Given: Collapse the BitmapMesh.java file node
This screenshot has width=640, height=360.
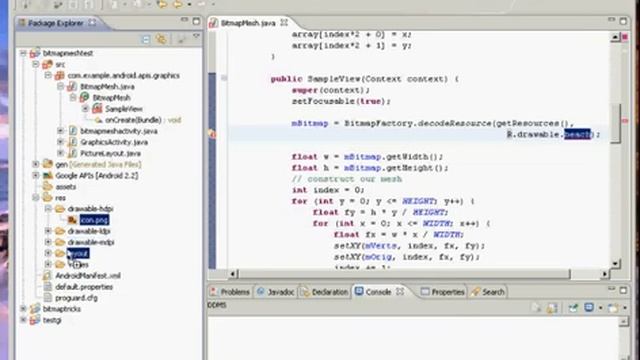Looking at the screenshot, I should coord(60,86).
